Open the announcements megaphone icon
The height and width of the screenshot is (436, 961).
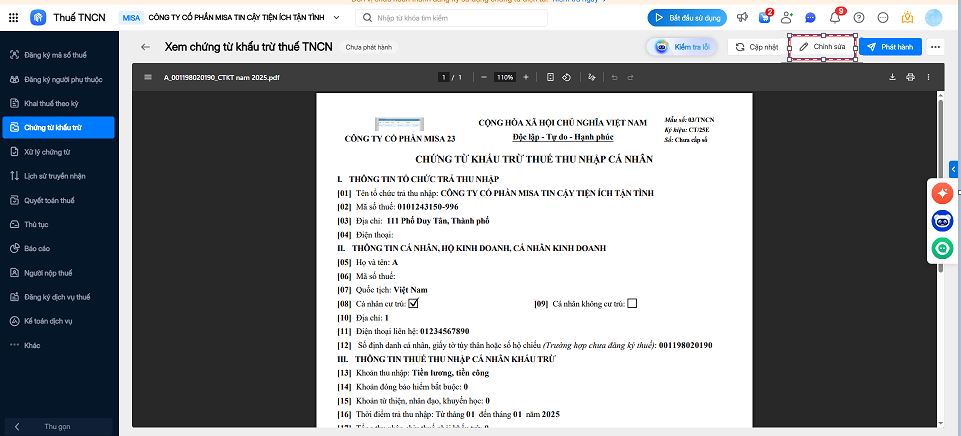pyautogui.click(x=743, y=18)
